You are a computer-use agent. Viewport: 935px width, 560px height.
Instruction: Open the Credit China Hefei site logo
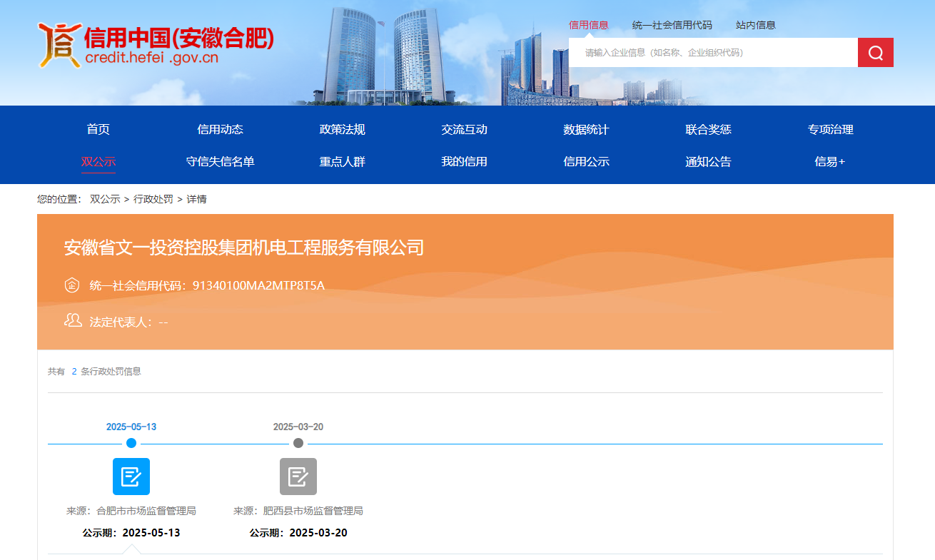[x=156, y=46]
